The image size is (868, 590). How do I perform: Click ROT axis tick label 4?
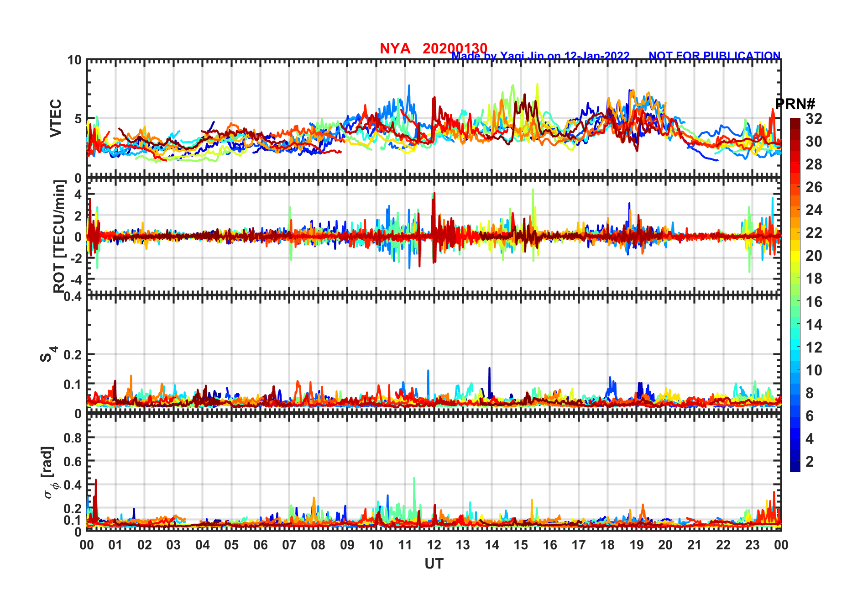click(x=78, y=195)
